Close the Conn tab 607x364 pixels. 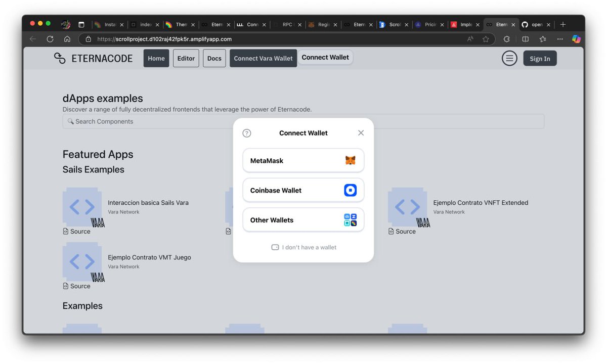tap(264, 24)
